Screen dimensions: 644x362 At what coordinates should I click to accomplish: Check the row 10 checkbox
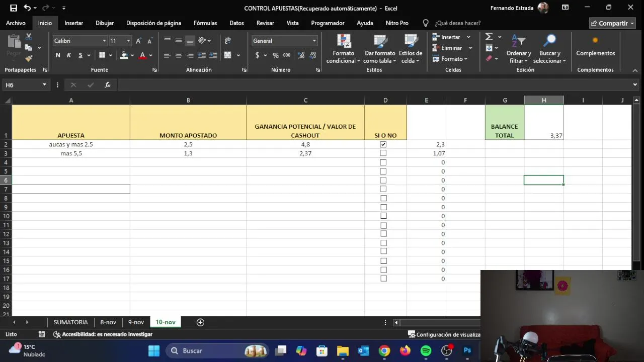pyautogui.click(x=383, y=216)
